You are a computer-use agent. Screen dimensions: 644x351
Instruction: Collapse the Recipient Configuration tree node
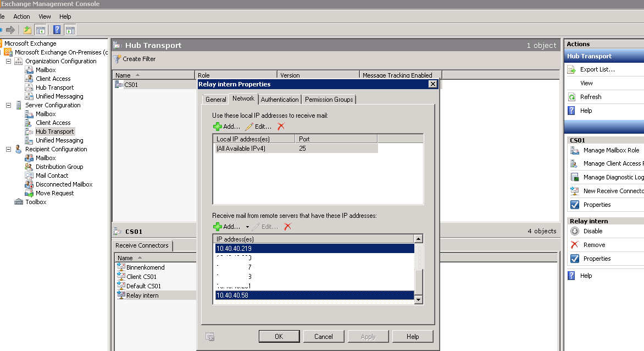(8, 149)
